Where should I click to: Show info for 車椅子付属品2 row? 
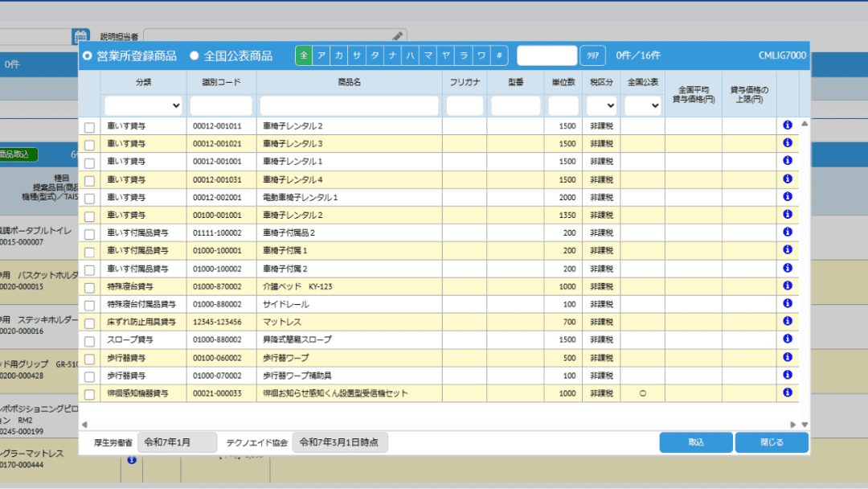[x=787, y=232]
